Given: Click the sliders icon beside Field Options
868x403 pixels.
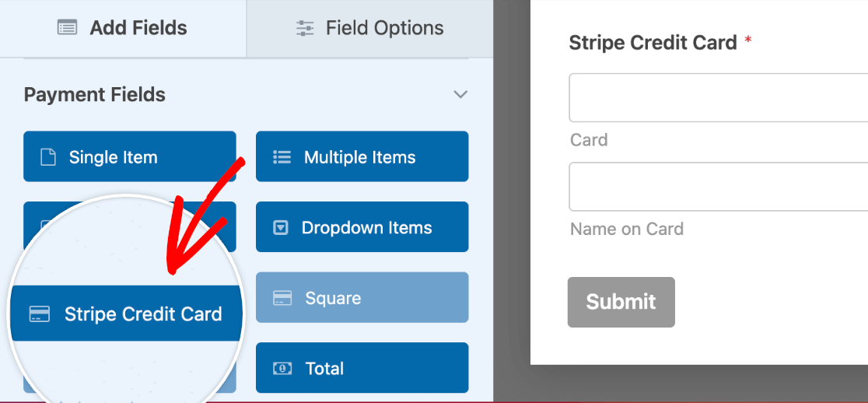Looking at the screenshot, I should click(305, 28).
